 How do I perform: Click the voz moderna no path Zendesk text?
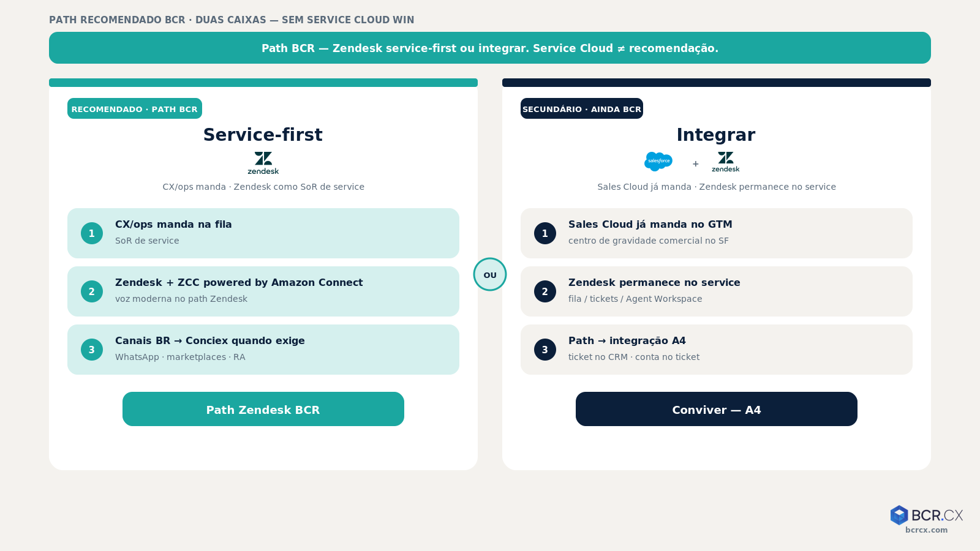(x=181, y=299)
